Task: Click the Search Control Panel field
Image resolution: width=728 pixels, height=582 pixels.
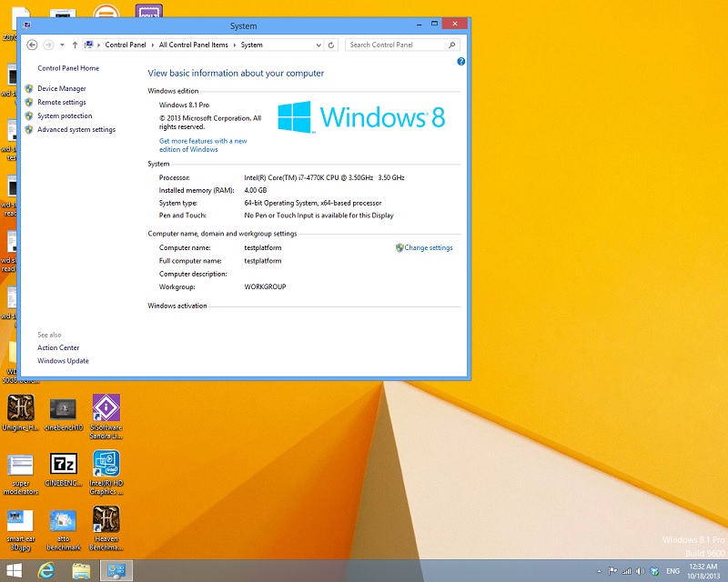Action: pos(402,45)
